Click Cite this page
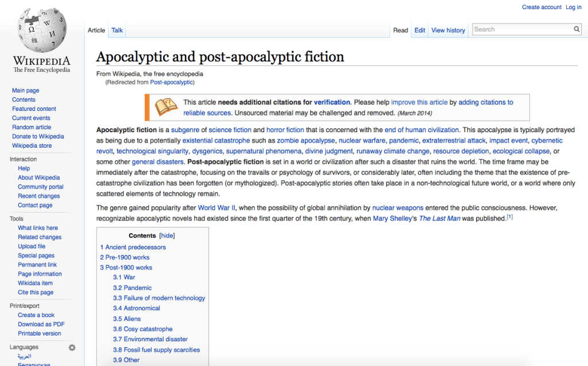The width and height of the screenshot is (588, 366). coord(36,292)
